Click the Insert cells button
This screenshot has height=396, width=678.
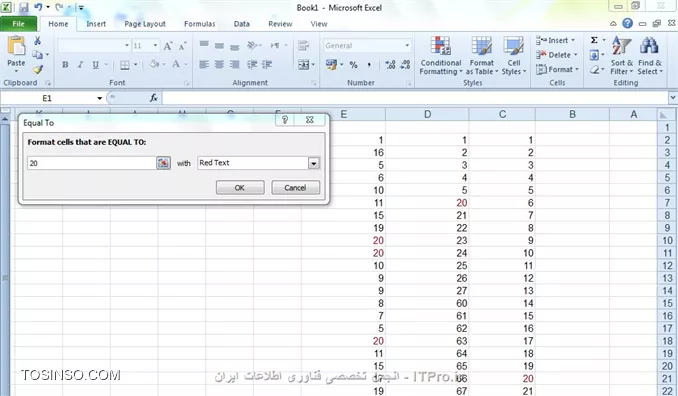[556, 40]
